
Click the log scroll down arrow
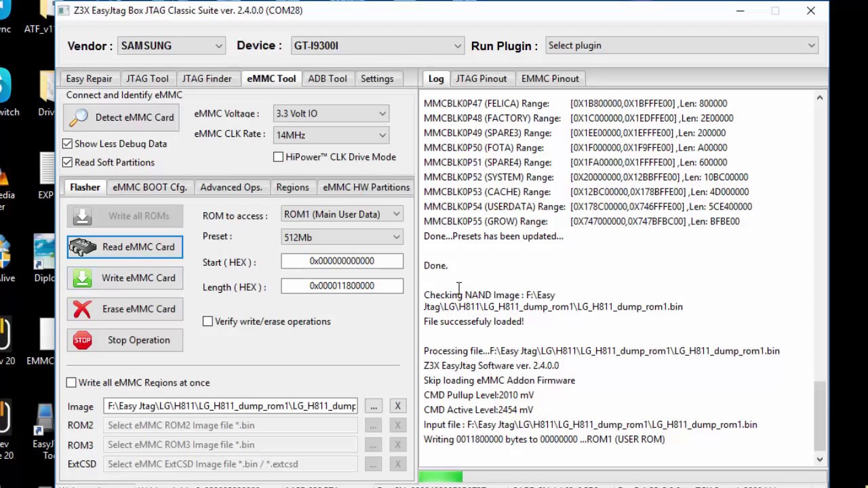click(x=819, y=459)
